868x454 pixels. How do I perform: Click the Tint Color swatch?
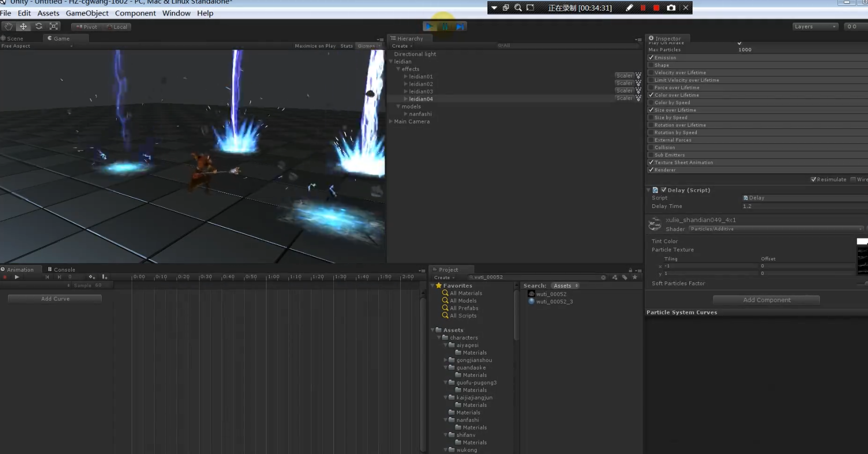862,241
